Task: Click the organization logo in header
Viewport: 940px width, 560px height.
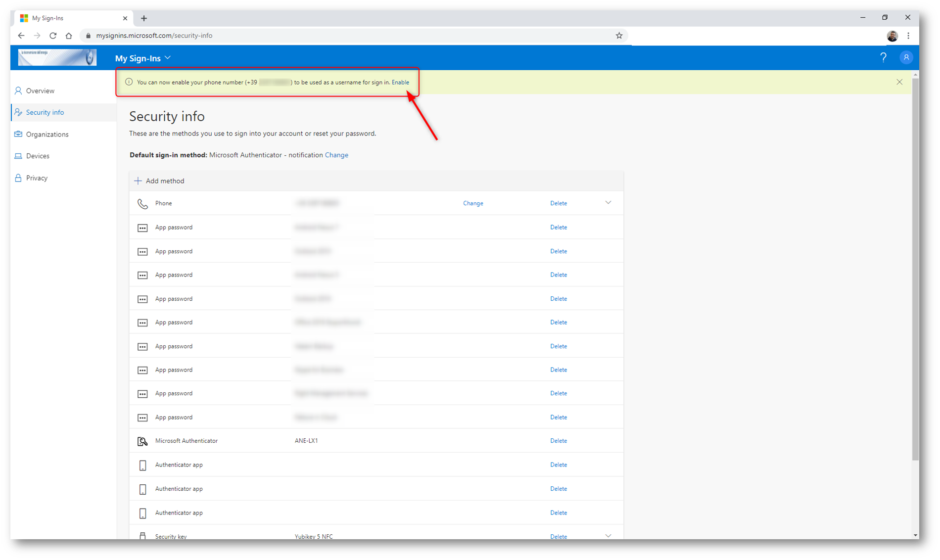Action: pyautogui.click(x=57, y=57)
